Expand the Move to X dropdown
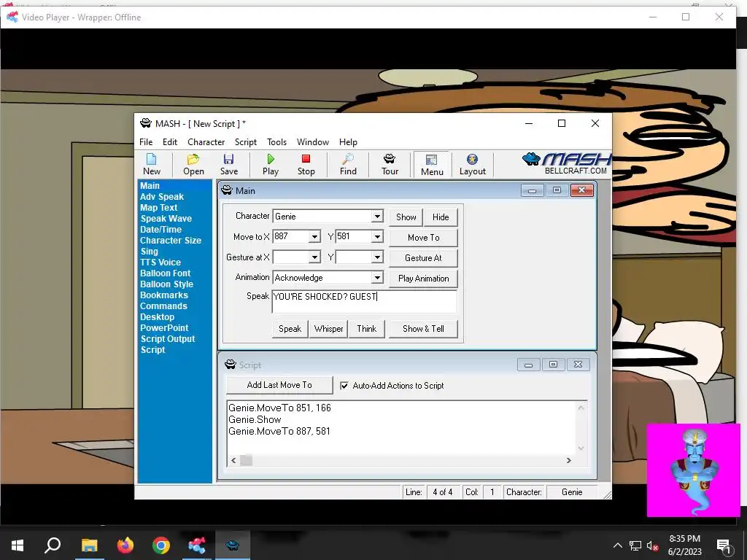747x560 pixels. [314, 237]
